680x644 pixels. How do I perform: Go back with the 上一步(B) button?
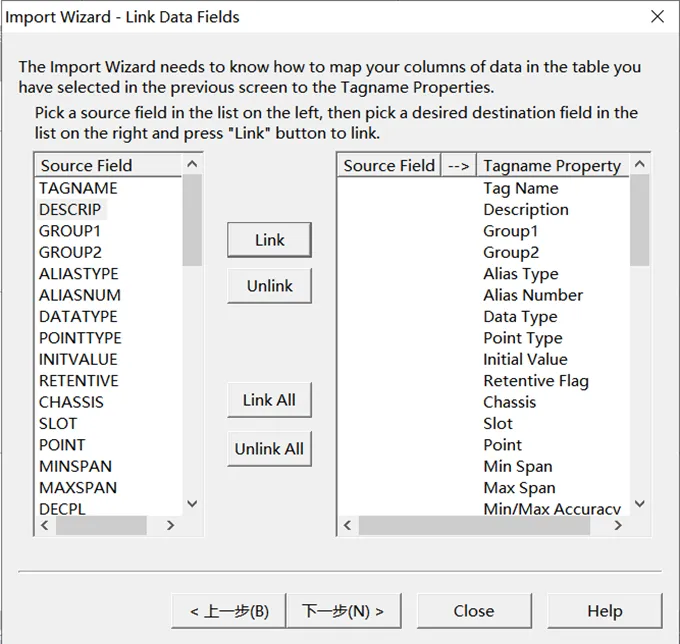pos(229,611)
